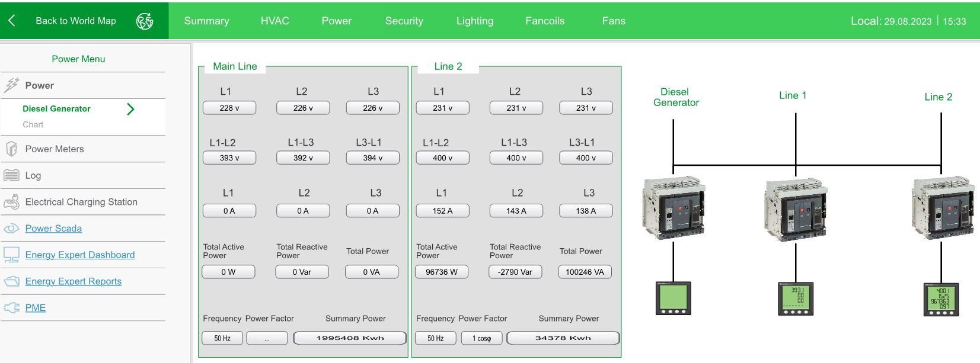Click the Electrical Charging Station car icon
Screen dimensions: 980x363
[11, 203]
